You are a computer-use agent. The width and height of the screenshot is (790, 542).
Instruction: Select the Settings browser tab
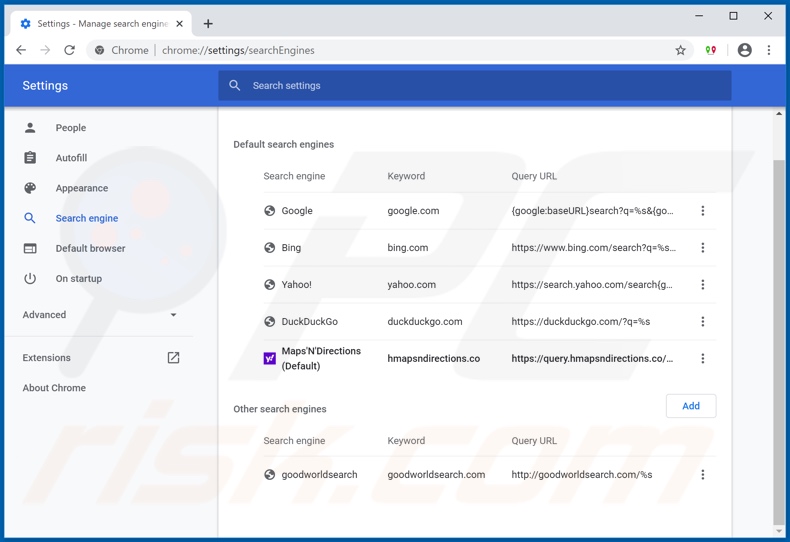pyautogui.click(x=101, y=24)
